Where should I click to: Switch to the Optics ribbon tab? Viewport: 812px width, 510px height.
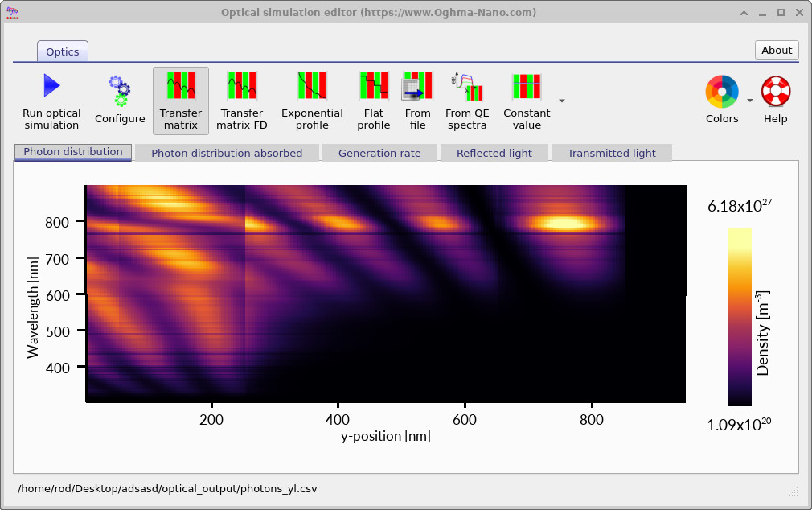pos(62,51)
